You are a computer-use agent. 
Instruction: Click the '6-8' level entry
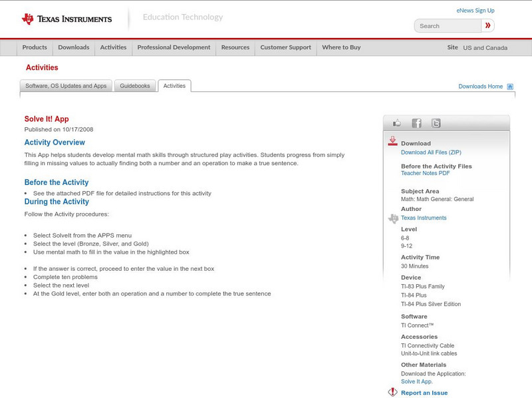405,238
